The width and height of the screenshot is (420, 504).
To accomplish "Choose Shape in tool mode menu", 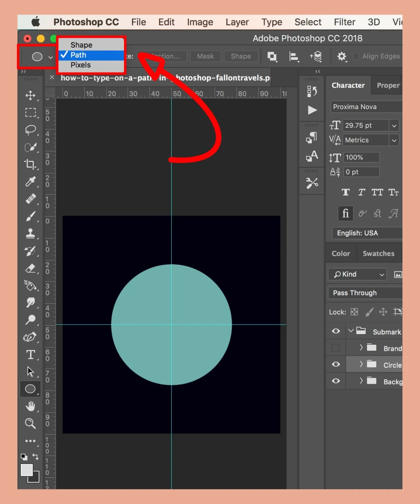I will coord(91,45).
